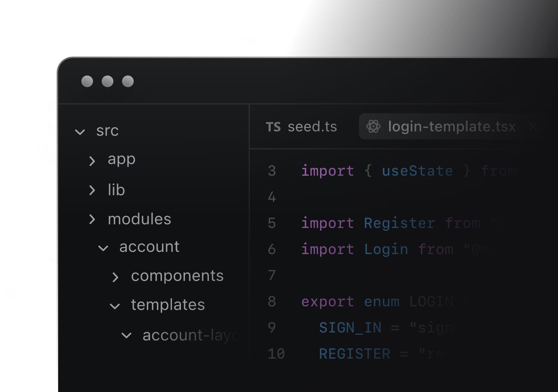Expand the modules folder chevron

[x=92, y=219]
